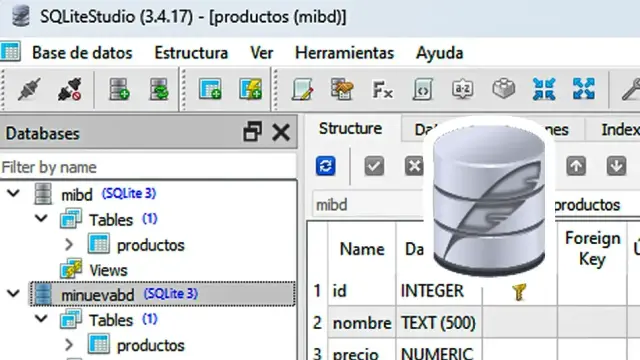This screenshot has height=360, width=640.
Task: Open the Herramientas menu
Action: tap(344, 53)
